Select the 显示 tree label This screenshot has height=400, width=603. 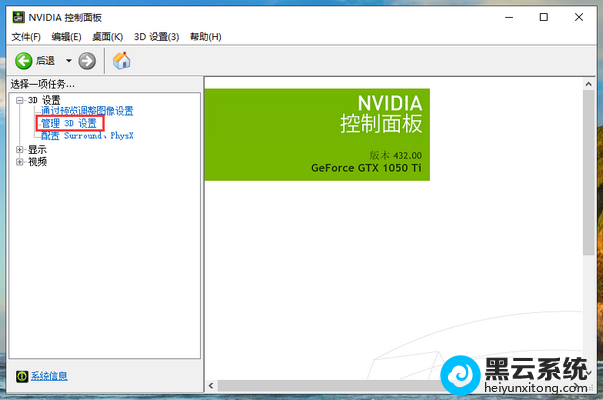coord(37,149)
